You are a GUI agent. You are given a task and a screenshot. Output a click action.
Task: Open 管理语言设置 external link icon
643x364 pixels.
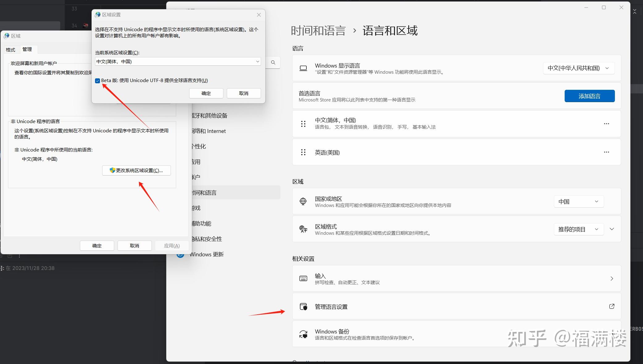click(612, 306)
